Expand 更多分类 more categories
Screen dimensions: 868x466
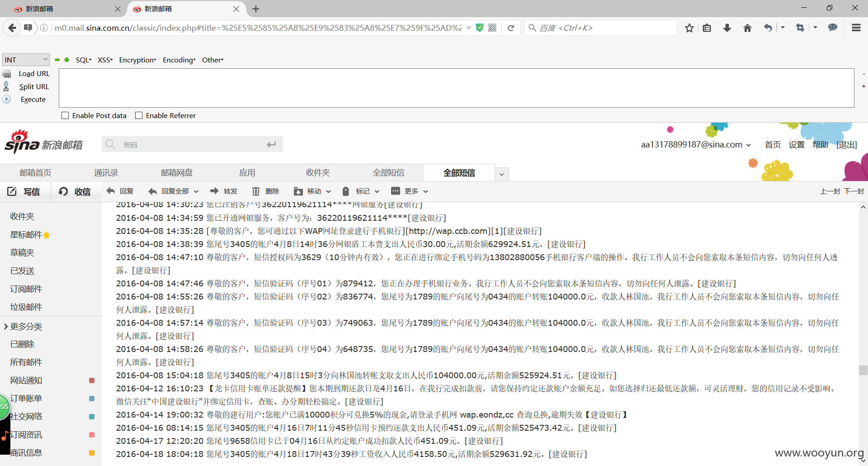23,327
